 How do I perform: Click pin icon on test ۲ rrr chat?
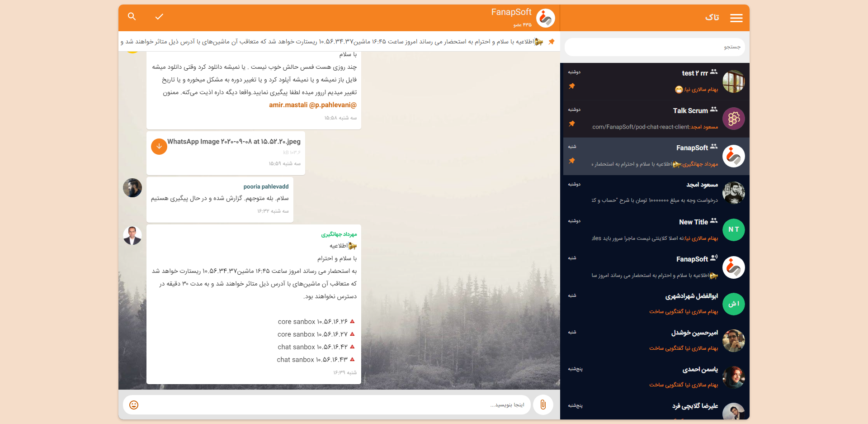tap(572, 86)
